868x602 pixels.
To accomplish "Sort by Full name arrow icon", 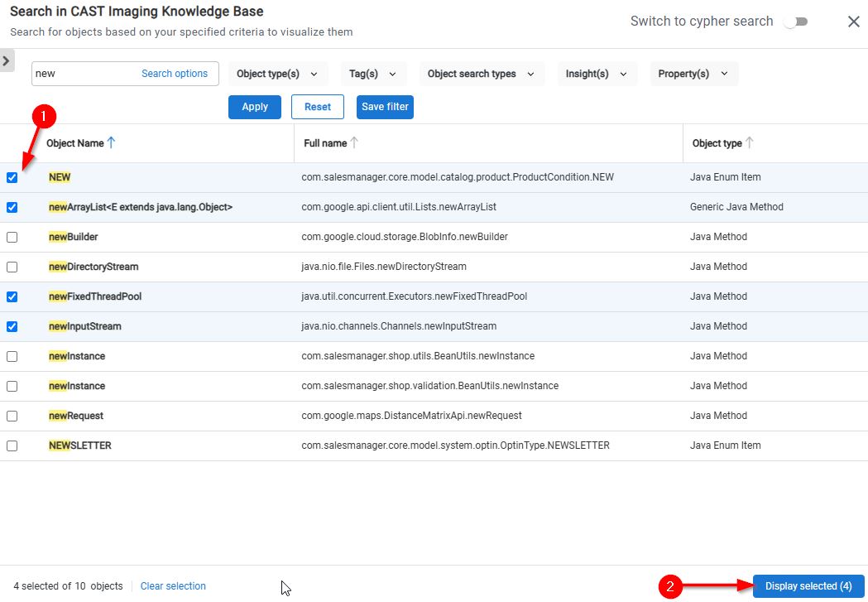I will click(x=354, y=143).
